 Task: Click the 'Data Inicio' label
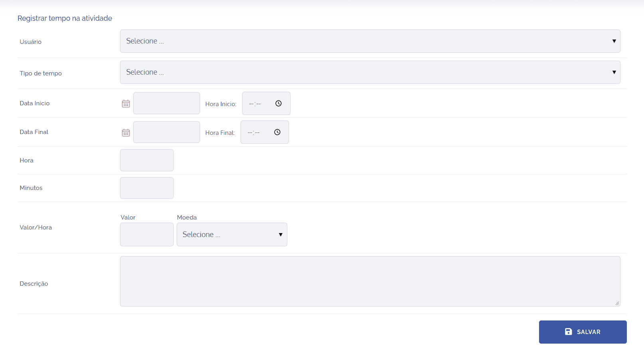[x=35, y=103]
